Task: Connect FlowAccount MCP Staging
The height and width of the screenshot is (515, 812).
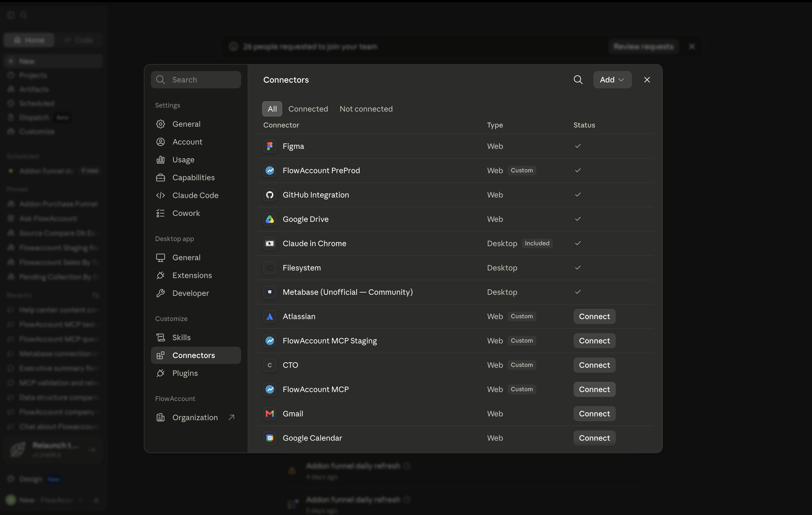Action: pos(594,341)
